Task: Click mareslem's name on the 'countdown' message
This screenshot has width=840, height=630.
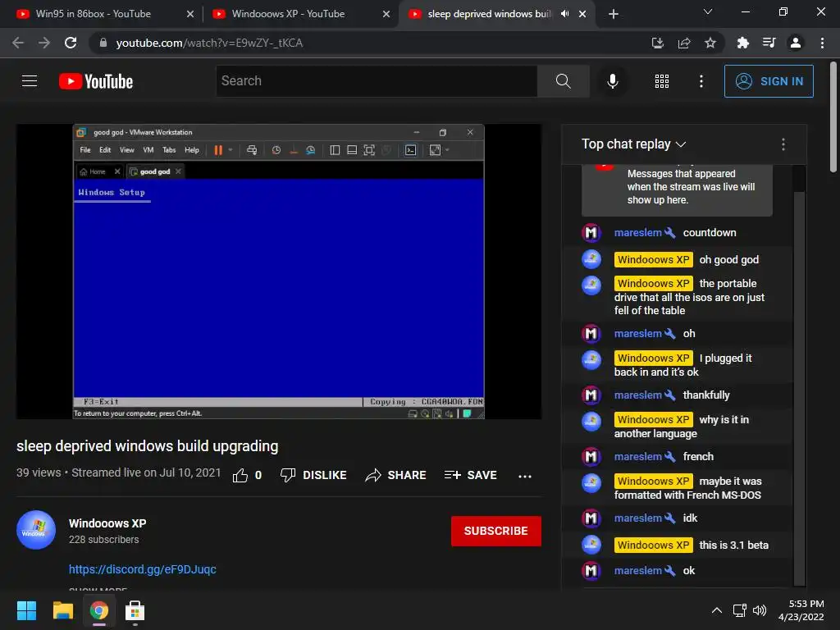Action: click(637, 232)
